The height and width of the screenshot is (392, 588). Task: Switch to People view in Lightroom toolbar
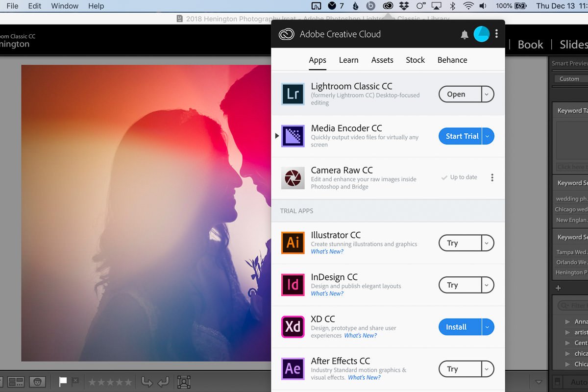pyautogui.click(x=38, y=382)
